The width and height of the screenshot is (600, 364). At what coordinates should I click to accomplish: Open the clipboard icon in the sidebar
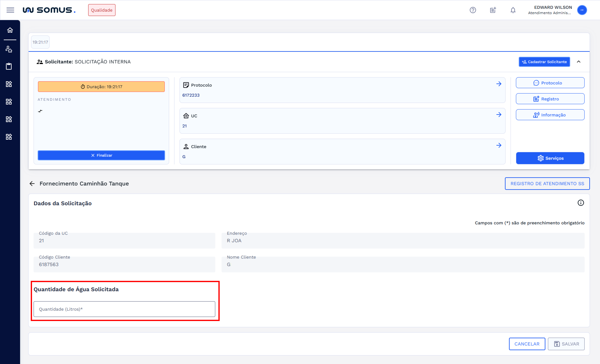[9, 66]
